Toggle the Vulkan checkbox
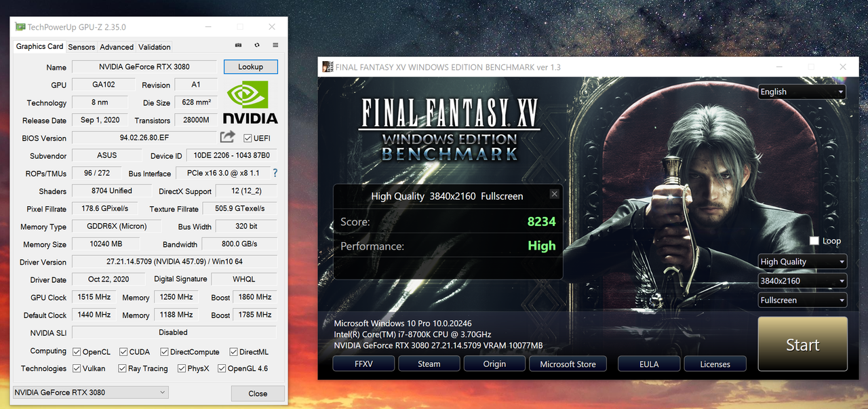 click(75, 368)
